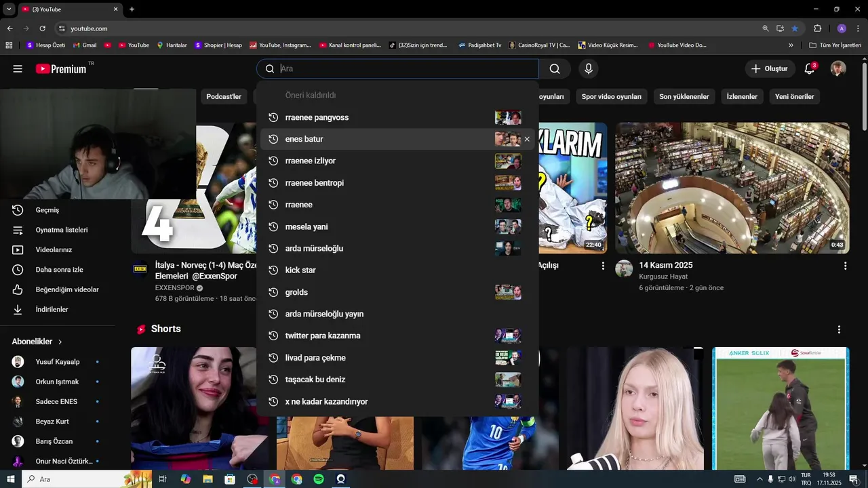The image size is (868, 488).
Task: Go back with browser back arrow
Action: coord(9,28)
